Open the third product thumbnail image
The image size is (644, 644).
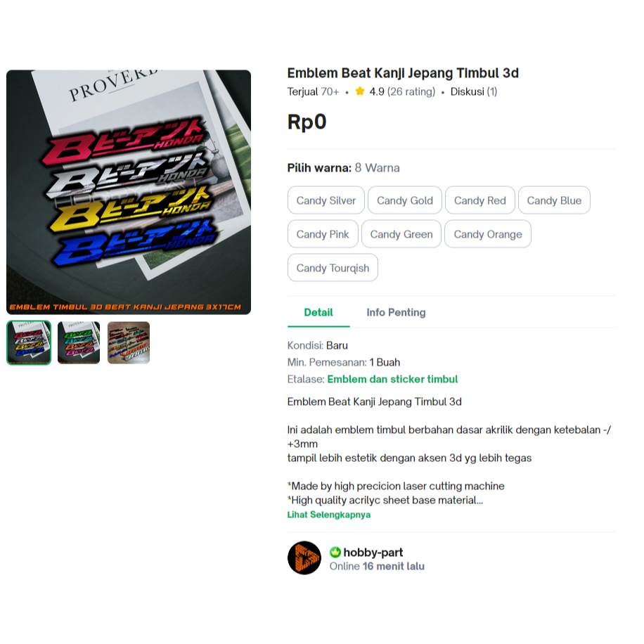click(x=129, y=342)
